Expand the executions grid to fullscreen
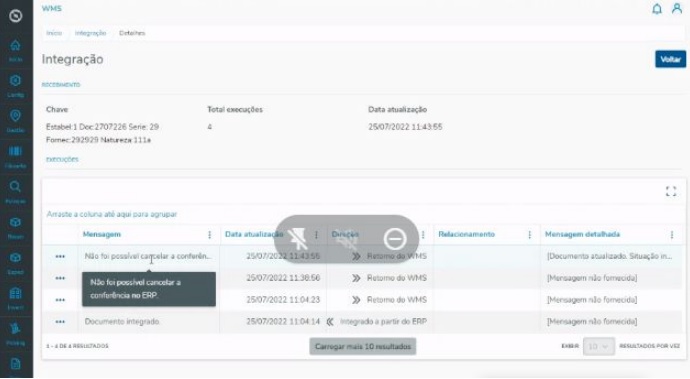 pyautogui.click(x=671, y=191)
